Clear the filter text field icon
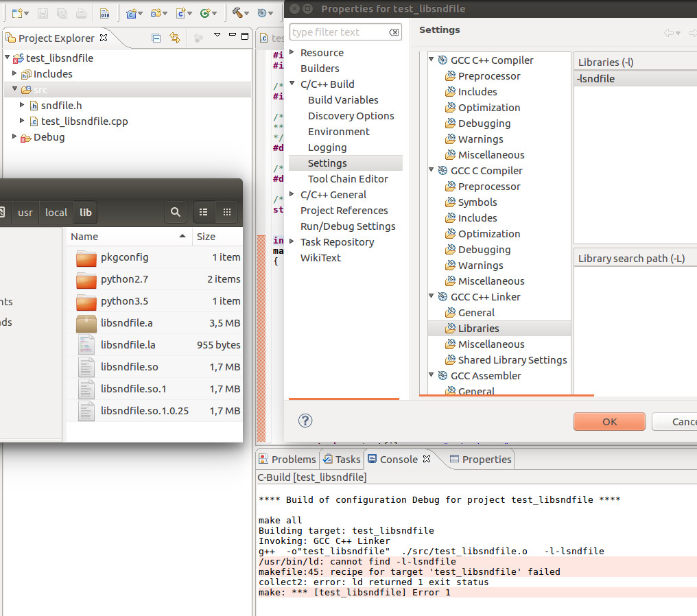 coord(394,32)
